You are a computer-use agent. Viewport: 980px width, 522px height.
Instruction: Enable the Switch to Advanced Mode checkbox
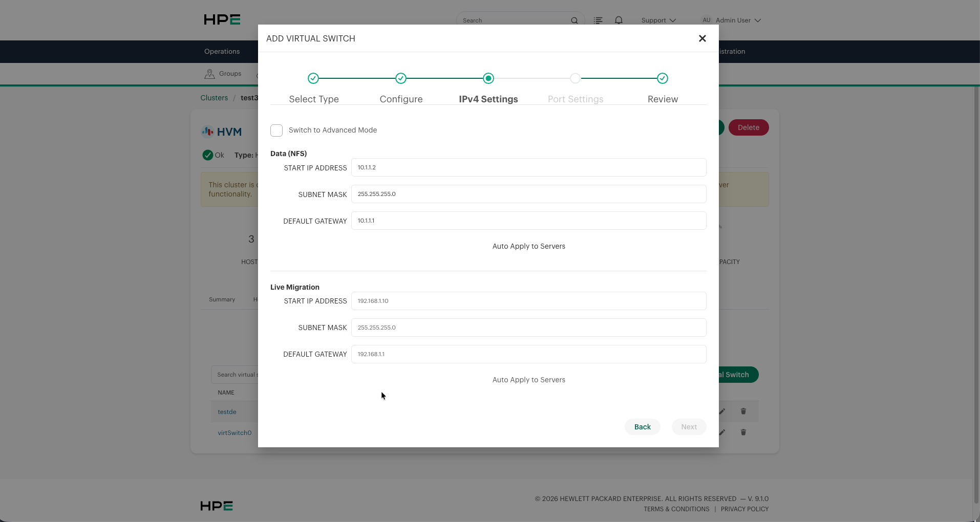coord(276,130)
